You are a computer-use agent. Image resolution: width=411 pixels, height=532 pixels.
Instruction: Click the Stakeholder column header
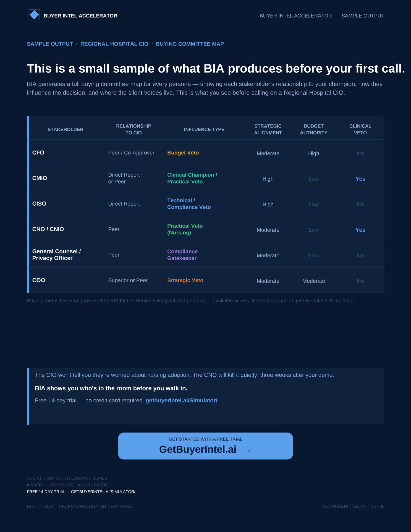tap(66, 129)
